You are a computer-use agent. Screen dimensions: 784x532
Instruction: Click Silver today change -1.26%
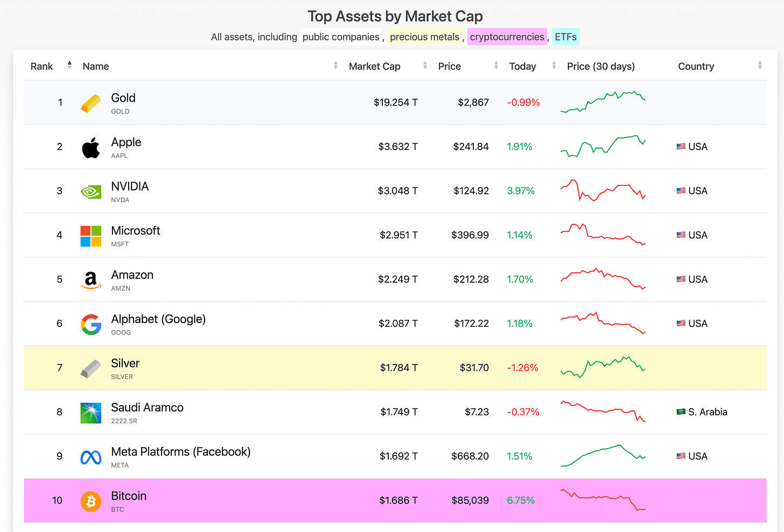tap(523, 368)
